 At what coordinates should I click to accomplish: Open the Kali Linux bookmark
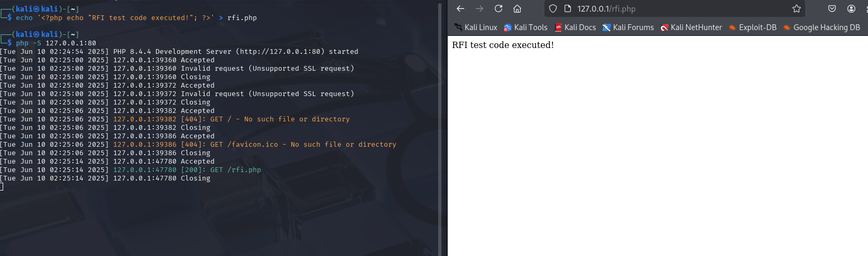[476, 27]
